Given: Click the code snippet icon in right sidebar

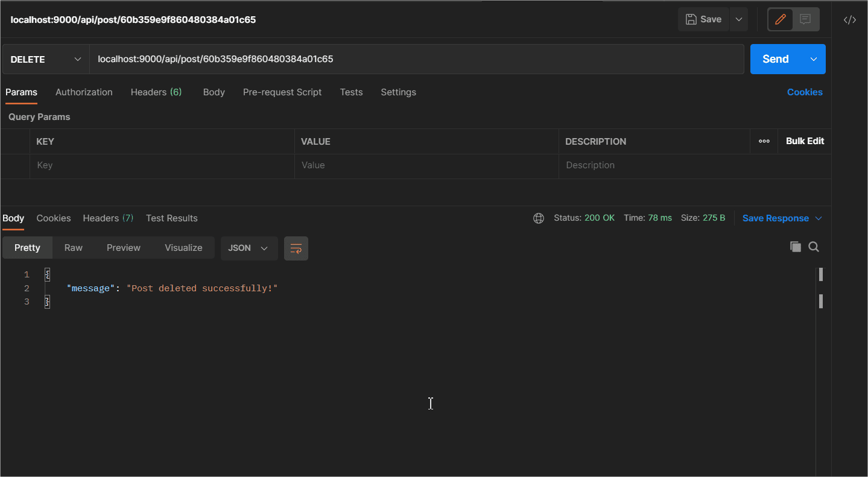Looking at the screenshot, I should coord(849,20).
